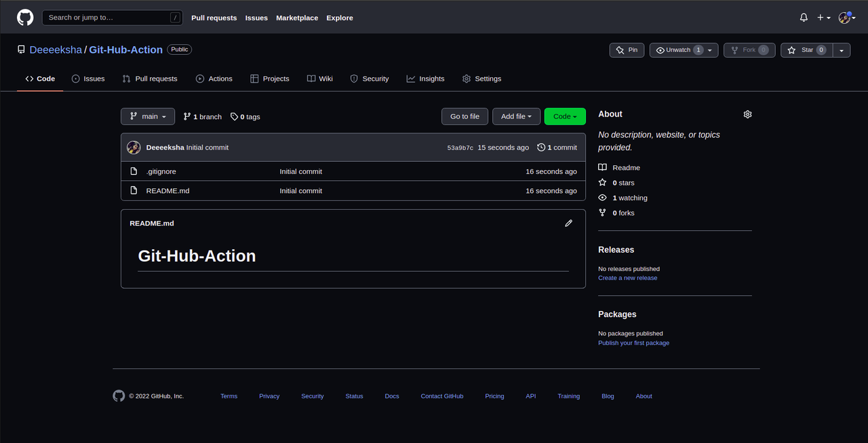Screen dimensions: 868x443
Task: Open the repository Settings tab
Action: [482, 79]
